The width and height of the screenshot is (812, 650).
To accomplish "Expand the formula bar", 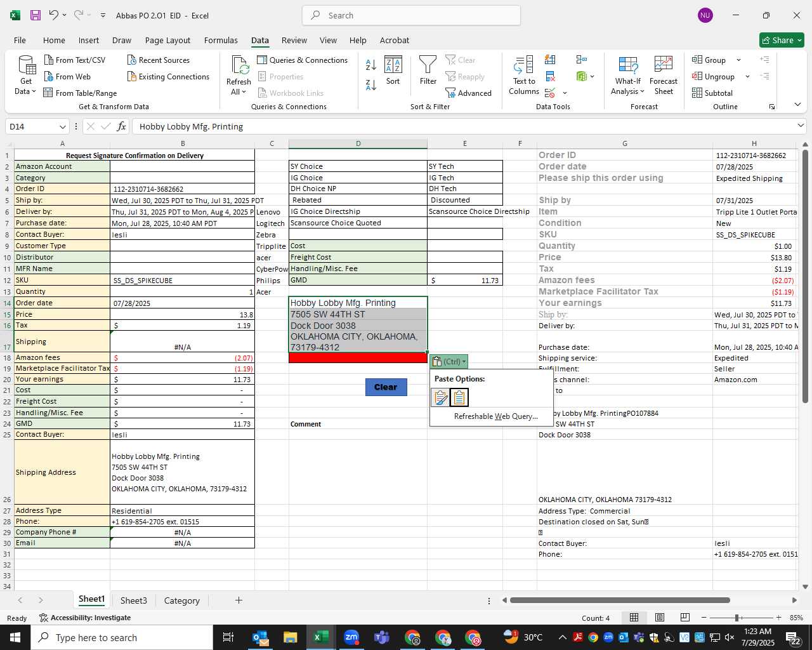I will pos(801,126).
